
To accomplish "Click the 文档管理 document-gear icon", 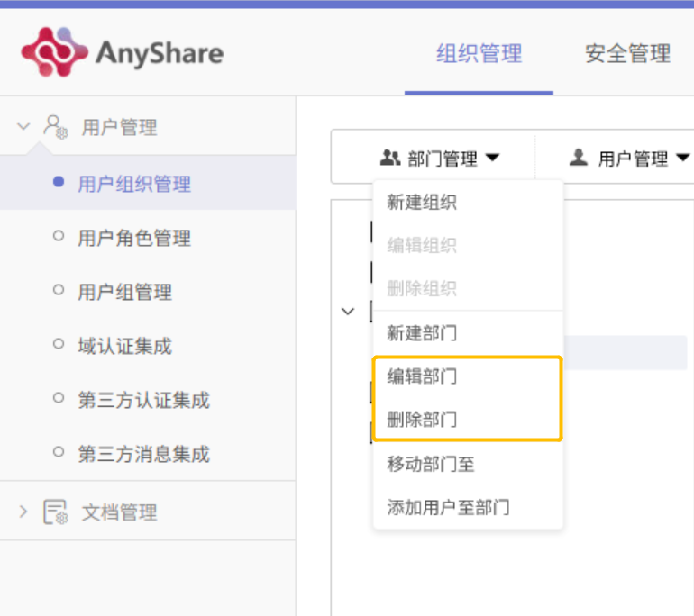I will coord(56,512).
